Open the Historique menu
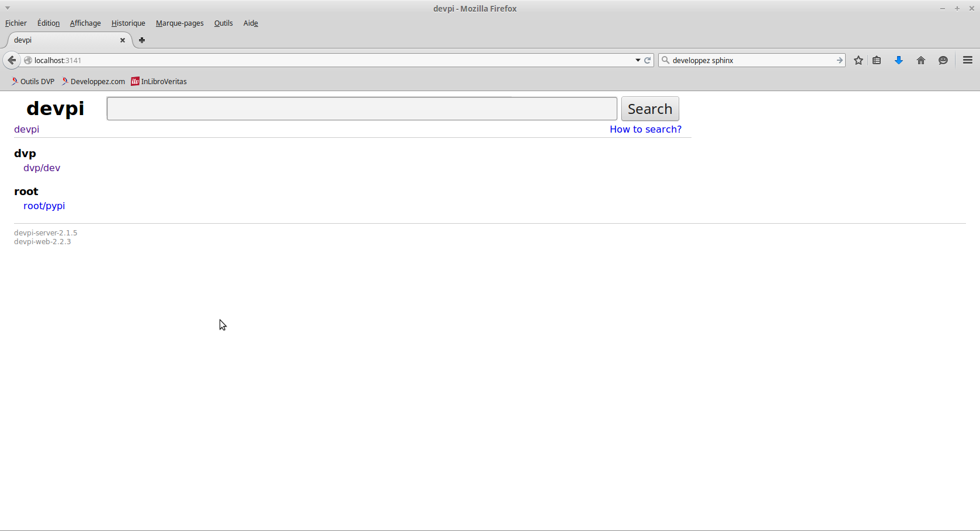Screen dimensions: 980x531 click(x=128, y=23)
